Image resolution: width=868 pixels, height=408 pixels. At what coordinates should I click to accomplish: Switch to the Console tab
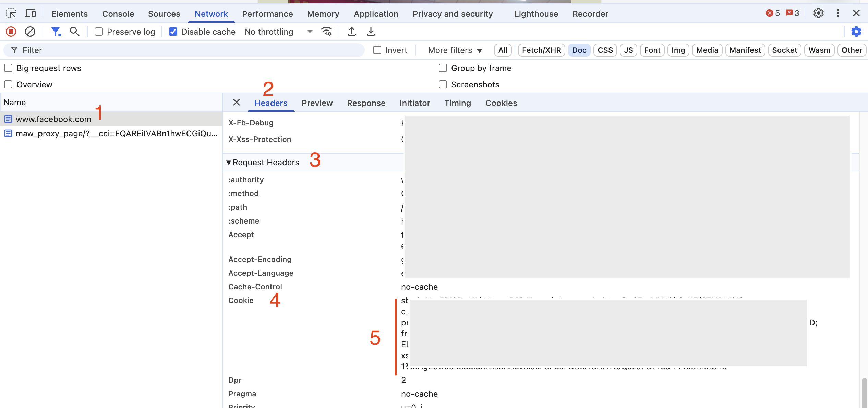click(x=118, y=14)
